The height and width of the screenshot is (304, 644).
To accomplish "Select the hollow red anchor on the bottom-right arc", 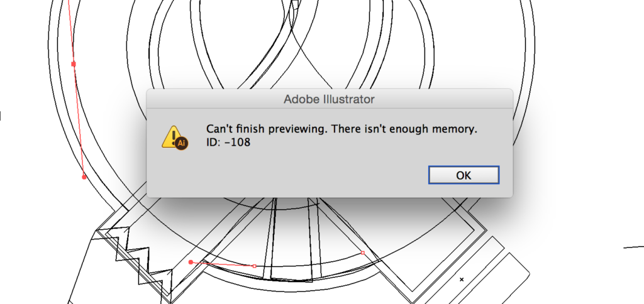I will pyautogui.click(x=363, y=253).
